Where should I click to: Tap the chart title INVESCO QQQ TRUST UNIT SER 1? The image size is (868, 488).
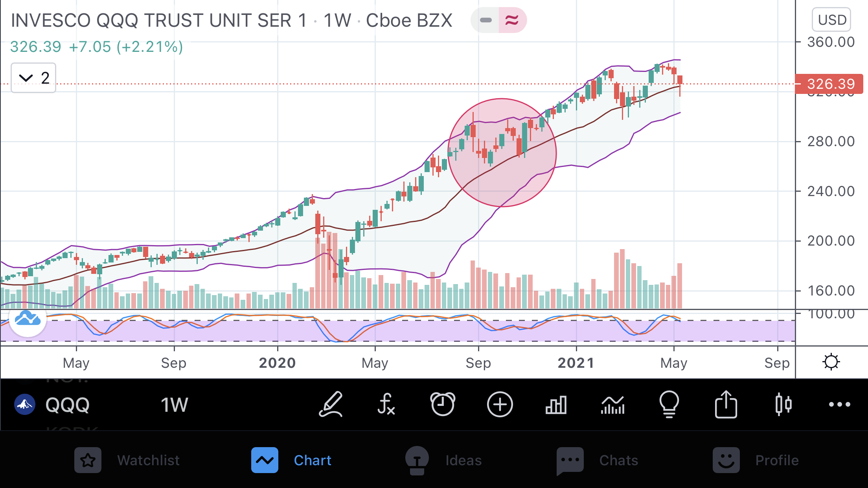tap(158, 20)
